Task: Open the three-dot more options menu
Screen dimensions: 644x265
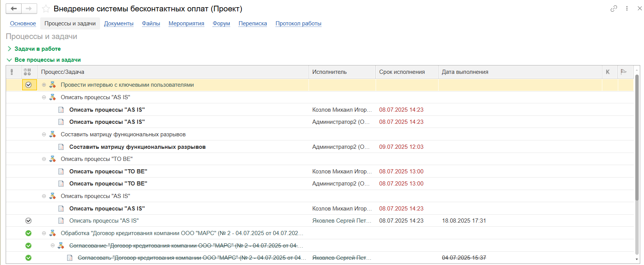Action: tap(627, 9)
